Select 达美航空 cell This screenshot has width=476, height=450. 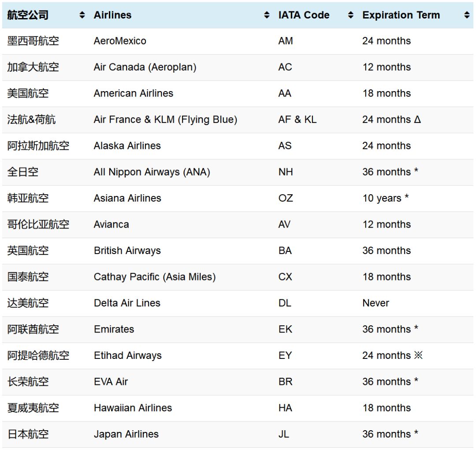28,303
